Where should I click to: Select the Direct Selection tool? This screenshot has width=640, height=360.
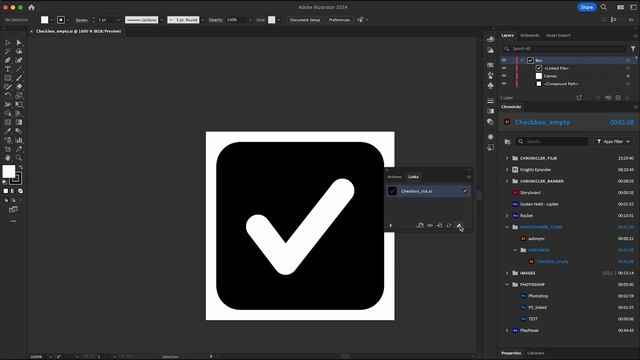(19, 42)
